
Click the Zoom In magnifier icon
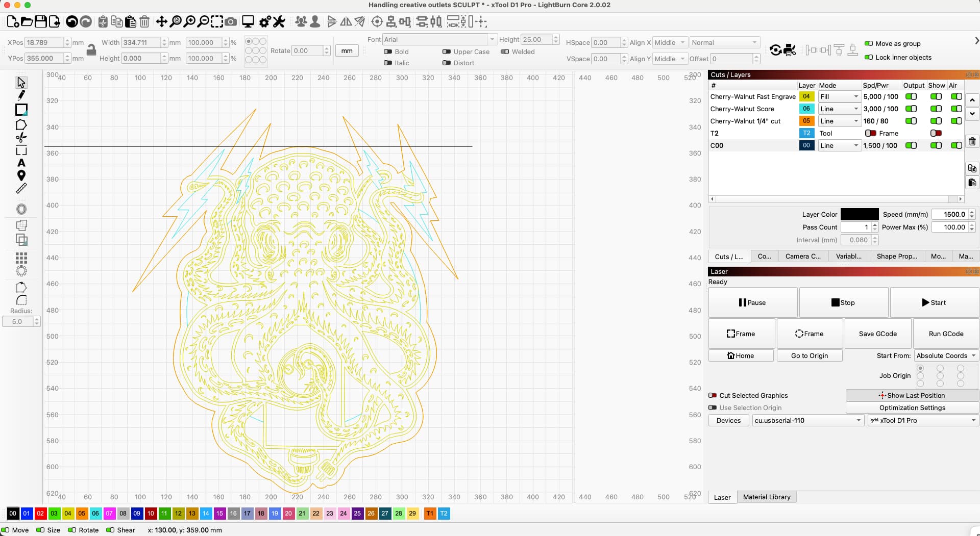[189, 21]
